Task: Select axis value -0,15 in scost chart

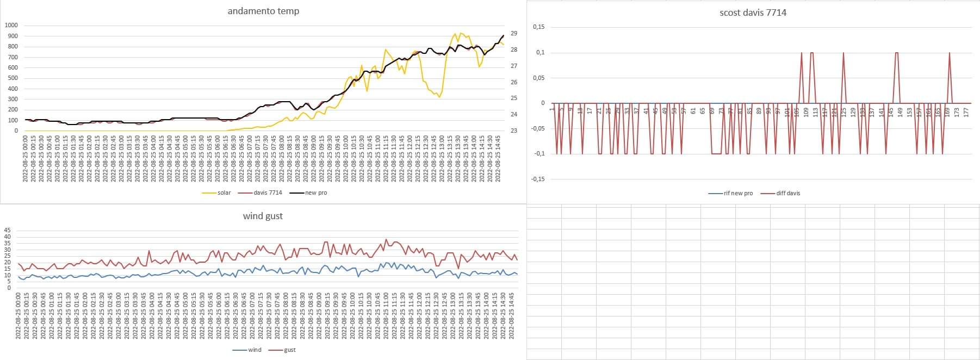Action: click(537, 179)
